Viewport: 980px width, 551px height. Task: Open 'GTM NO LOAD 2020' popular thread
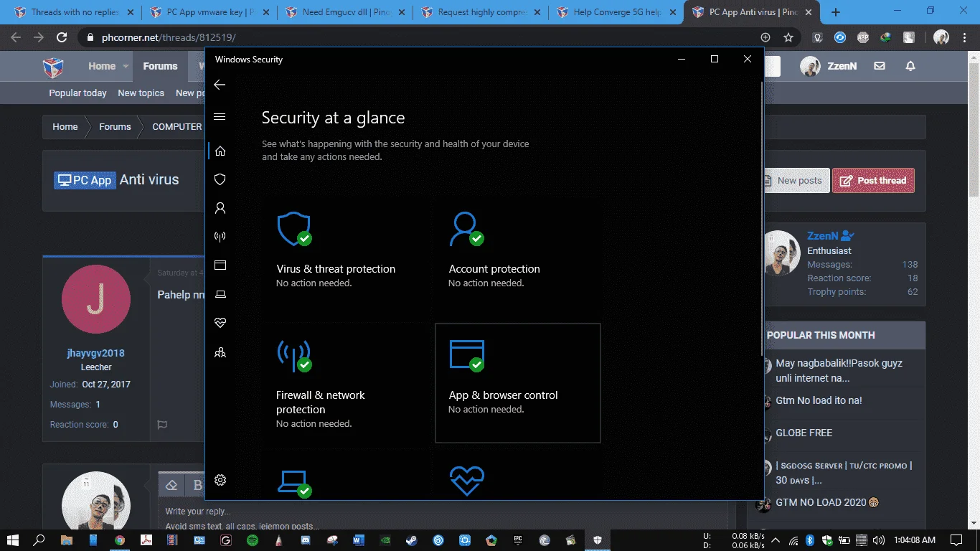click(827, 502)
